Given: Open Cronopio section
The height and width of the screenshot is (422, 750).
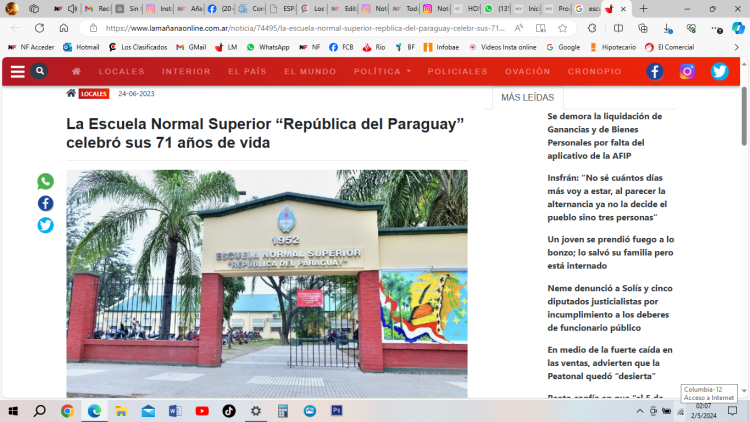Looking at the screenshot, I should point(595,71).
